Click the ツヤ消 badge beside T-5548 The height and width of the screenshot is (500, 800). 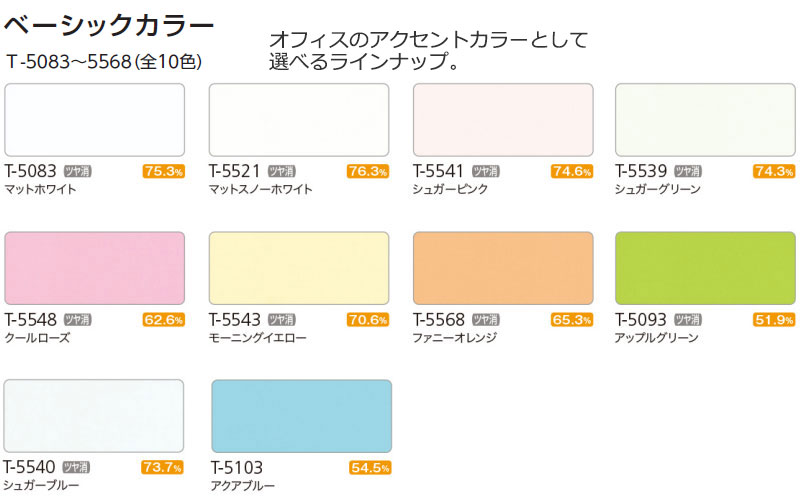click(78, 320)
